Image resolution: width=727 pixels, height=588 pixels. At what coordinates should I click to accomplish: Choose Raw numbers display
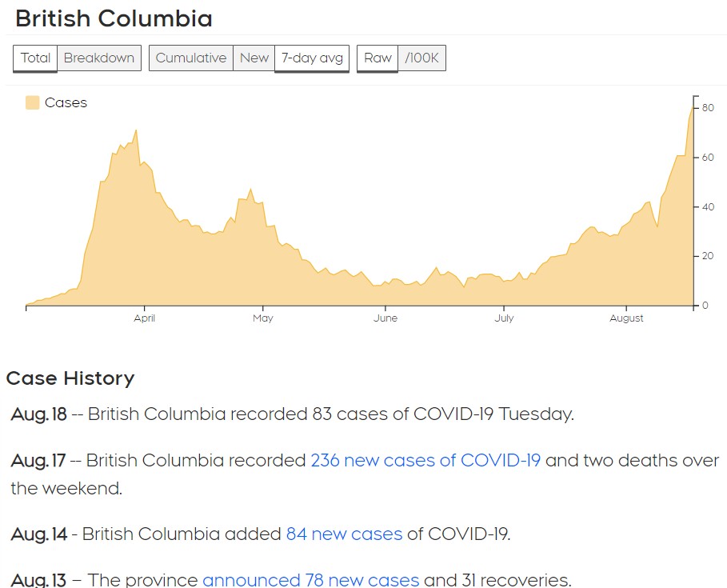[377, 58]
